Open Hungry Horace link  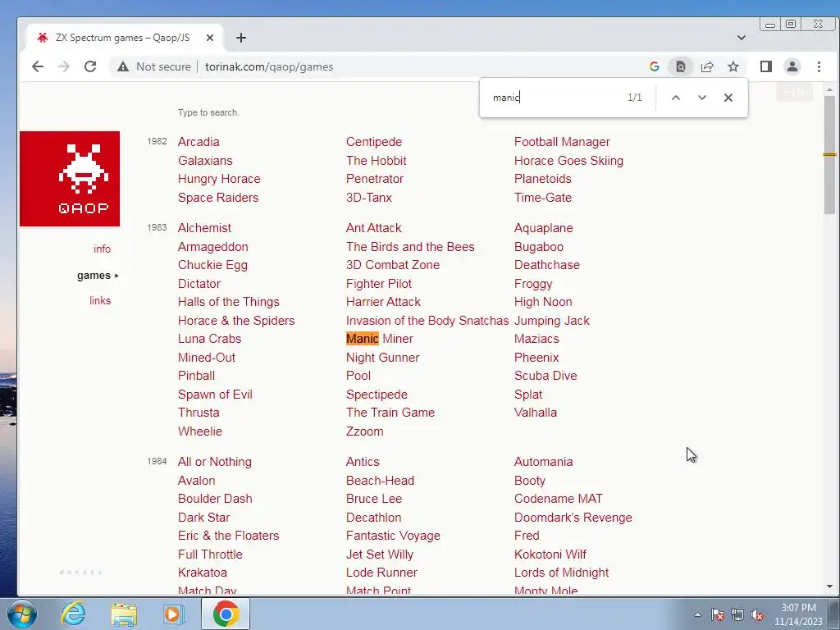tap(219, 179)
